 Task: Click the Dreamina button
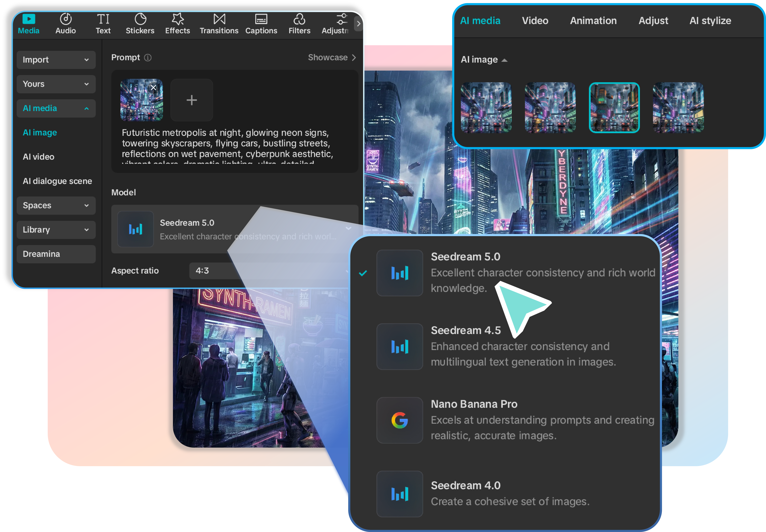[x=56, y=254]
